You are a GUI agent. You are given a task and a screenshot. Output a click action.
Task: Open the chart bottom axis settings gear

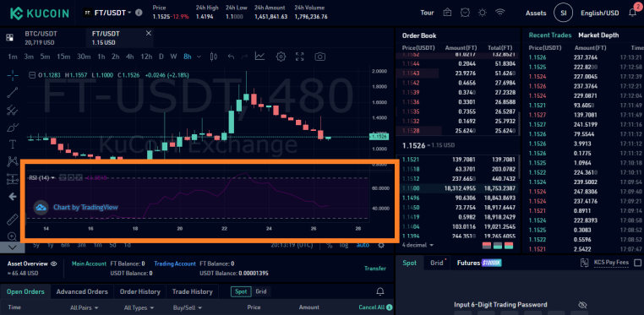(x=381, y=245)
